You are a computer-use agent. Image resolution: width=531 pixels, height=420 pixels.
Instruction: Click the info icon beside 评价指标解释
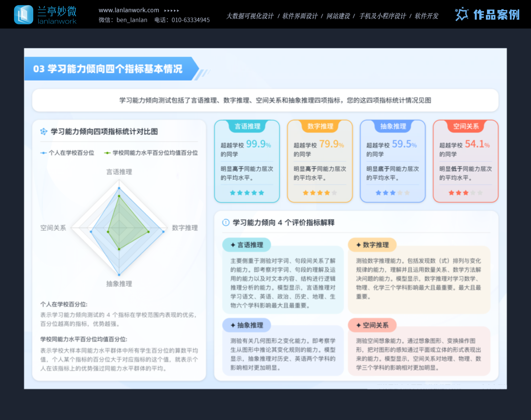click(225, 223)
